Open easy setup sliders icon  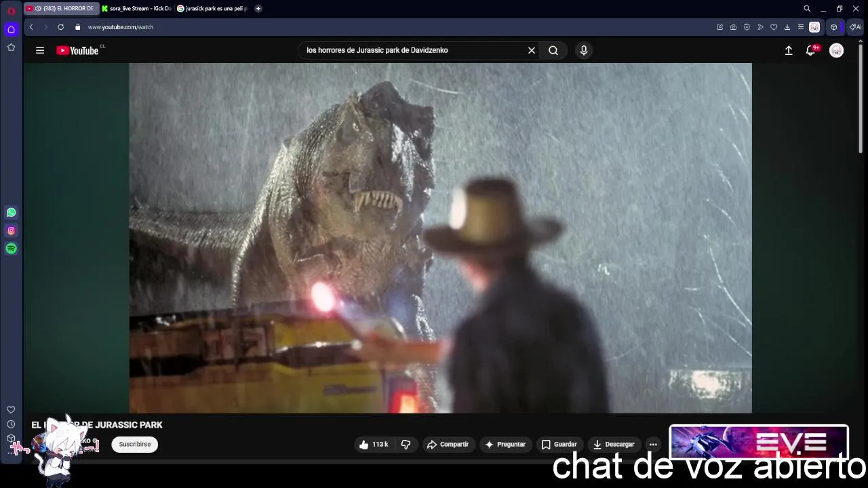click(800, 27)
